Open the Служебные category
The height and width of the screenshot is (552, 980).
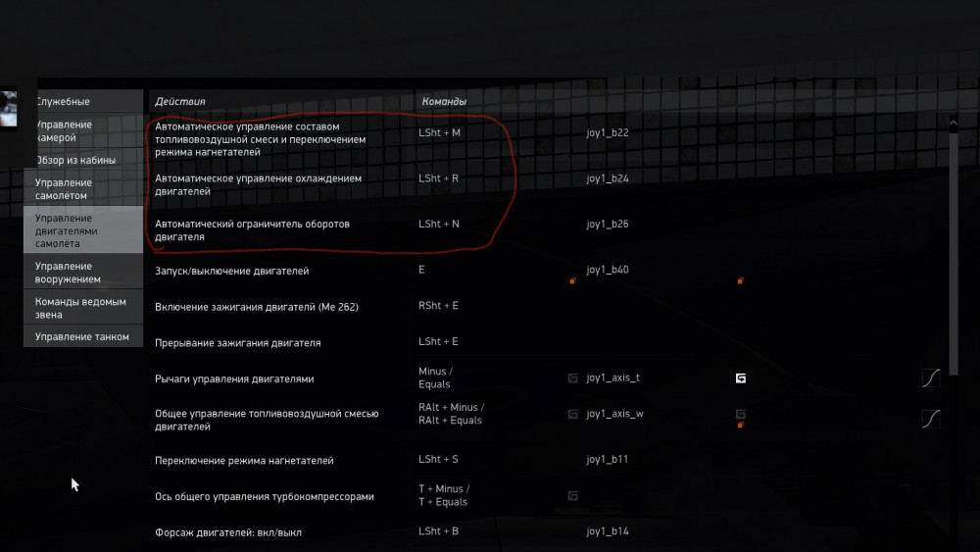63,101
